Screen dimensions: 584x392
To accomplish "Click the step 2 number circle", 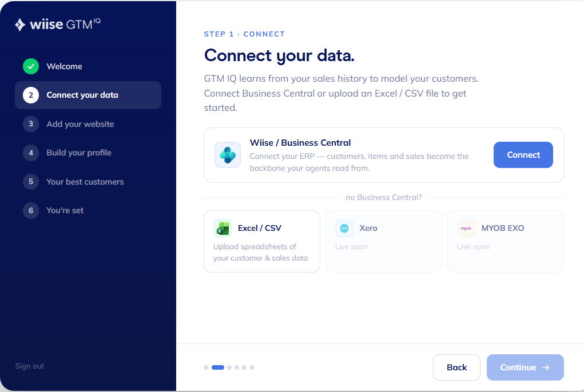I will point(31,95).
